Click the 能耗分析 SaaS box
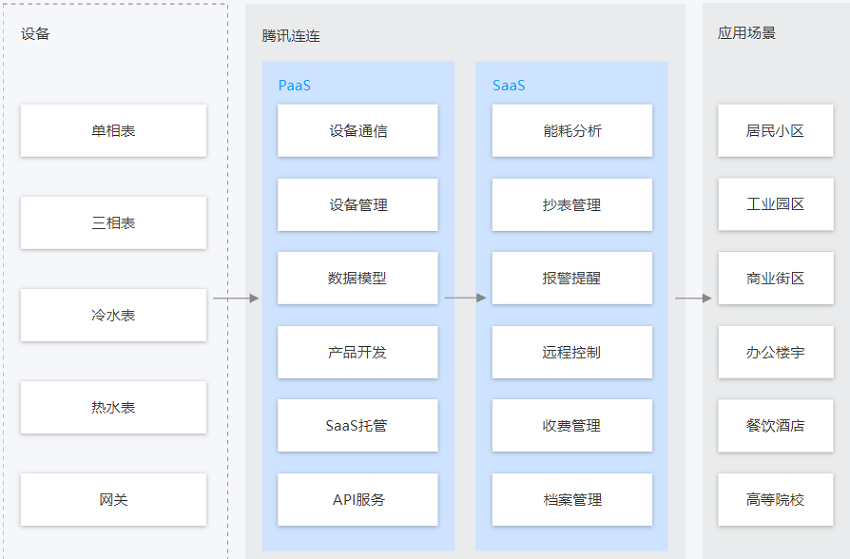 tap(572, 131)
